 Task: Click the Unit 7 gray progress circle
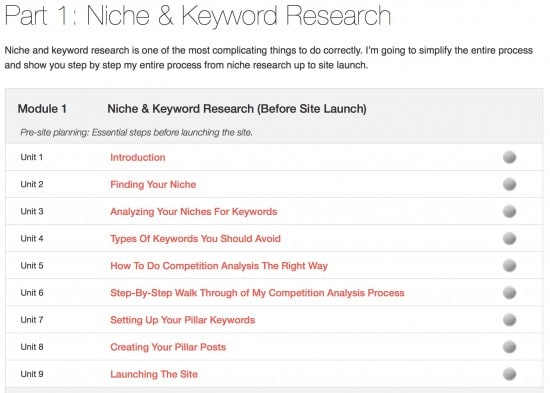[509, 320]
